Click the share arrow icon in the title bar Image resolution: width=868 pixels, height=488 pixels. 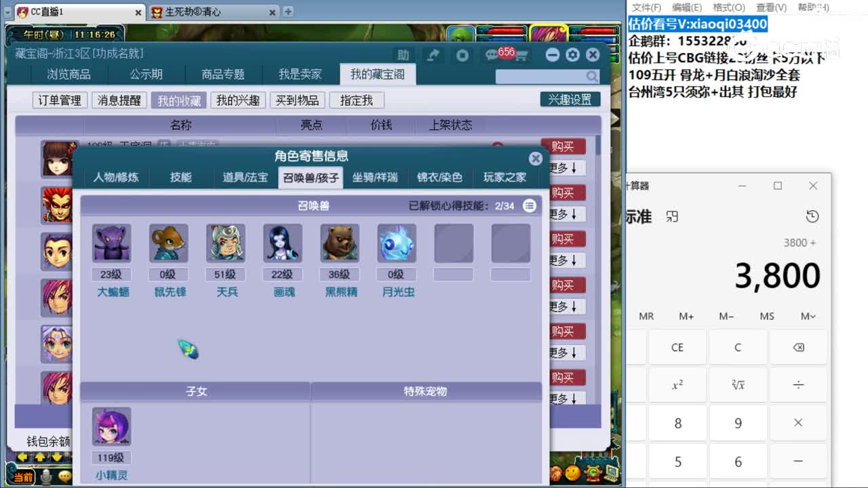tap(433, 56)
